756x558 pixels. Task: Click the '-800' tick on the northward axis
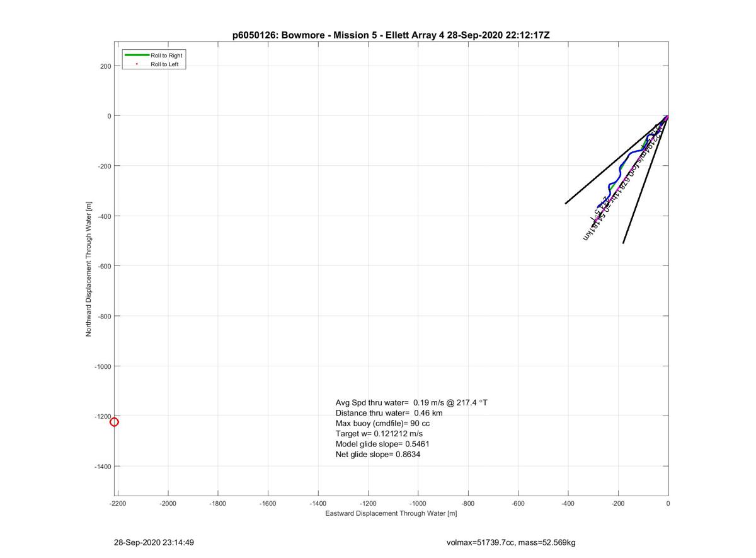(x=104, y=317)
